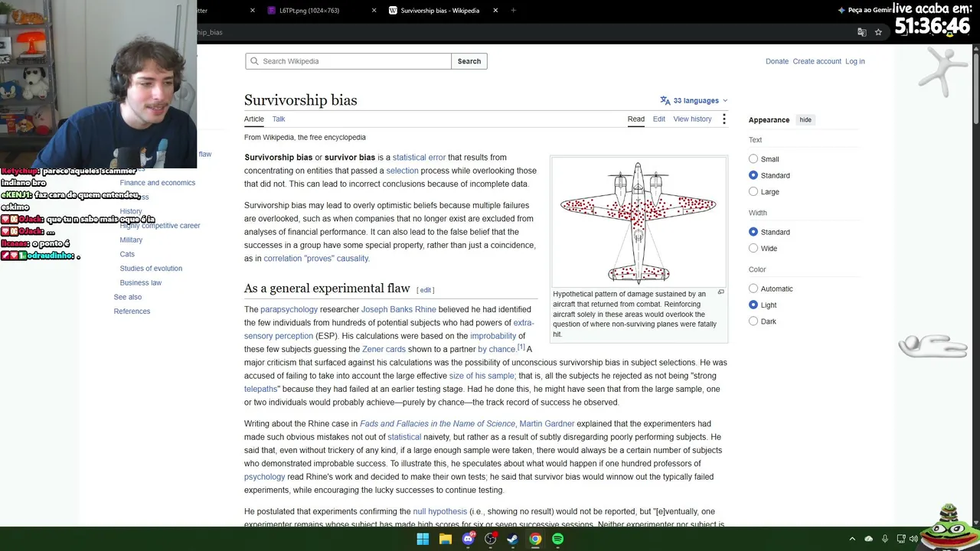Open the 'Martin Gardner' link
Screen dimensions: 980x551
coord(547,423)
